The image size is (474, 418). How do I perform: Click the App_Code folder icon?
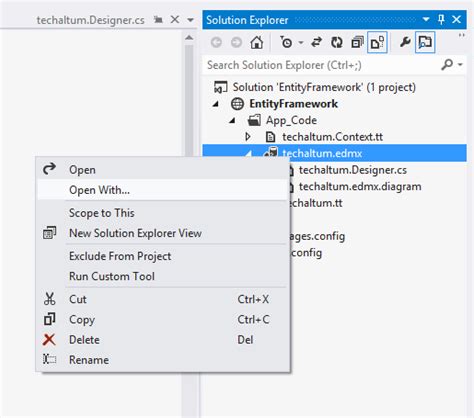[x=254, y=120]
